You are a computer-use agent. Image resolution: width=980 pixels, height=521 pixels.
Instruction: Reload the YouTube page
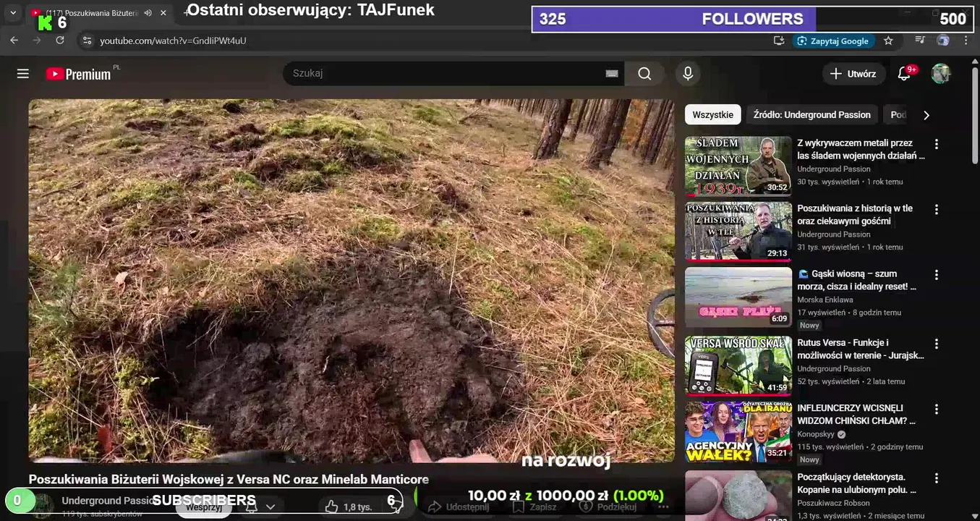(60, 41)
